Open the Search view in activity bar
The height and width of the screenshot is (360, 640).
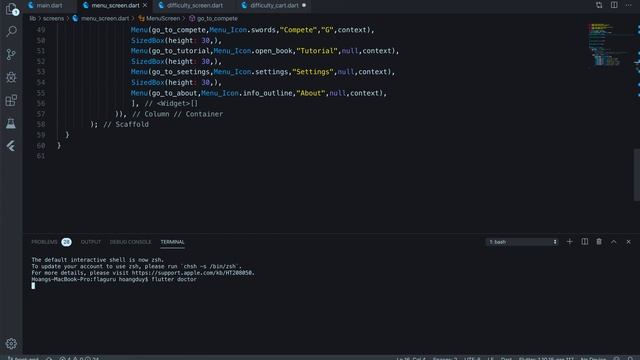(11, 31)
